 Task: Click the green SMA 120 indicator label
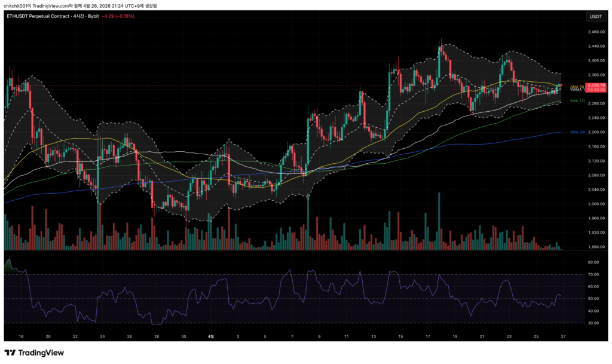(x=577, y=101)
